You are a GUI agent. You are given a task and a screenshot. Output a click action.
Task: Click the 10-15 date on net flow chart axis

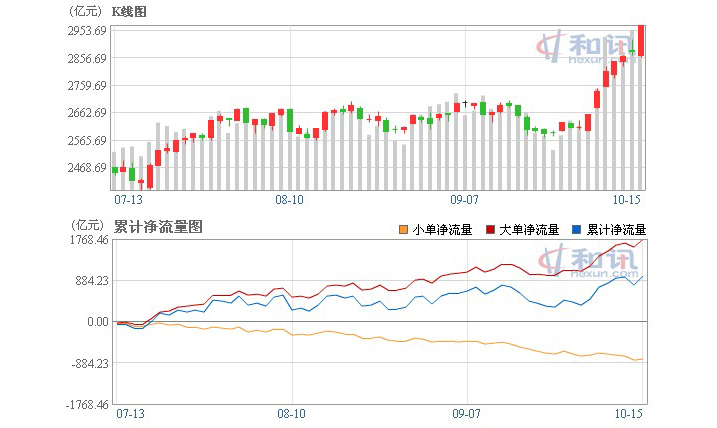[x=628, y=414]
